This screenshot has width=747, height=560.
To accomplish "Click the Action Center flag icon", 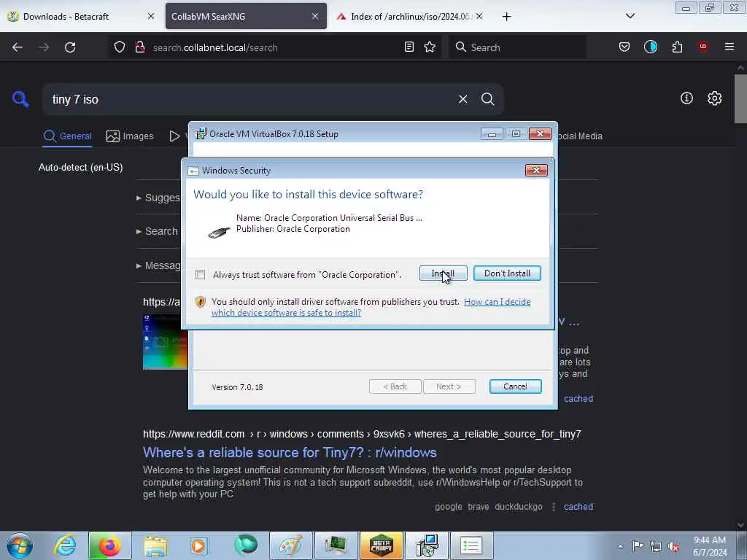I will [638, 545].
